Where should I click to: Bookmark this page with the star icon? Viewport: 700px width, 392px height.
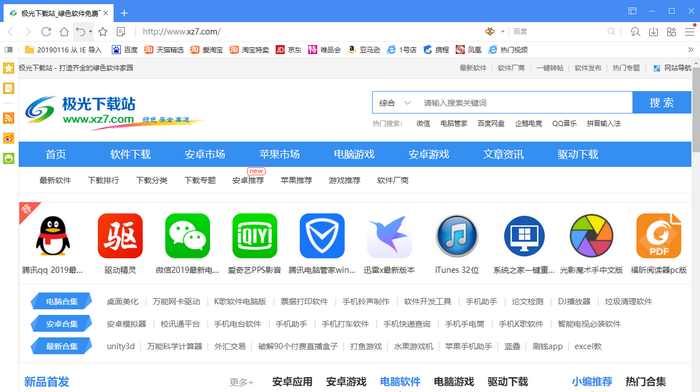coord(103,32)
